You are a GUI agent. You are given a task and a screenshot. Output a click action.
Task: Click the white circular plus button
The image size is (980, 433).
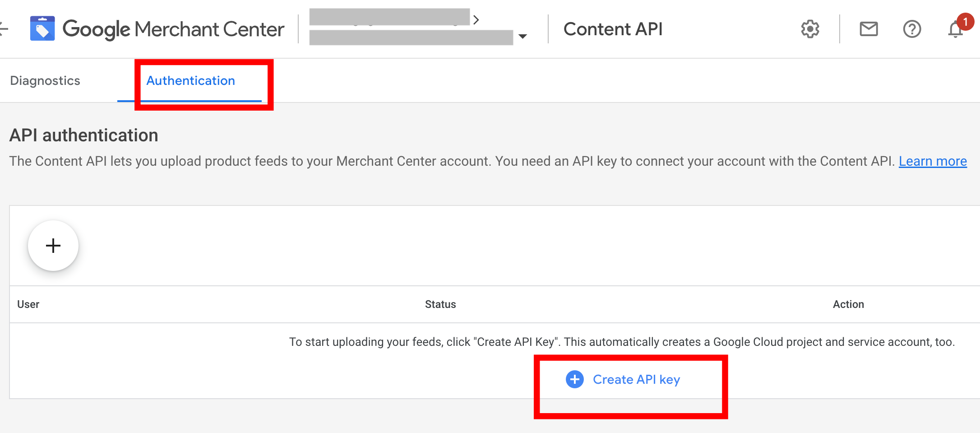[x=53, y=246]
